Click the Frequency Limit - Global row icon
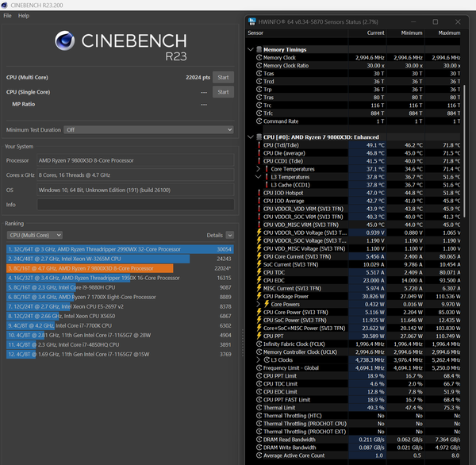Image resolution: width=476 pixels, height=465 pixels. pos(259,368)
